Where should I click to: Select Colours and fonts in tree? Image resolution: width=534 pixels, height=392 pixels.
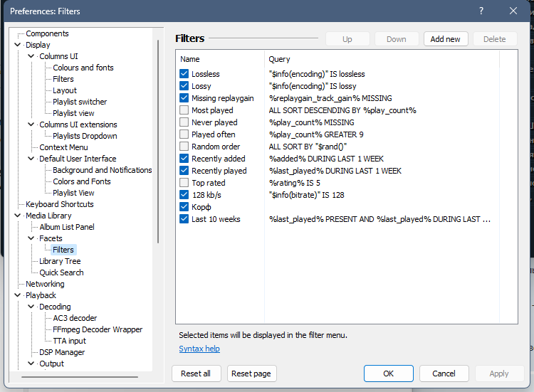pyautogui.click(x=83, y=68)
